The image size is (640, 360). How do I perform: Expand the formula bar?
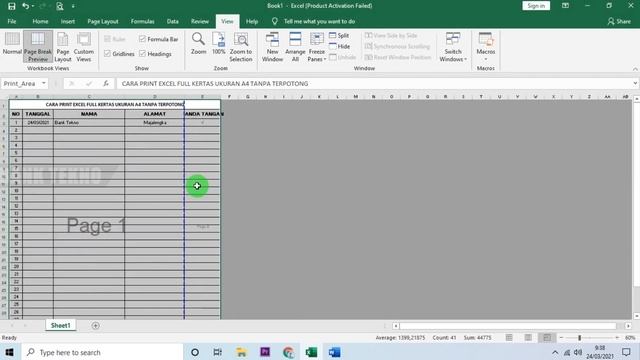click(635, 83)
